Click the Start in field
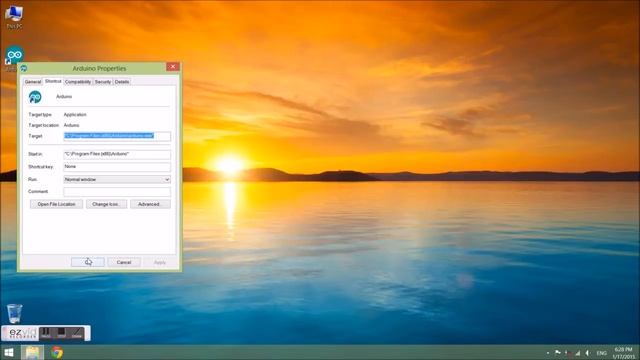The width and height of the screenshot is (640, 360). coord(117,154)
